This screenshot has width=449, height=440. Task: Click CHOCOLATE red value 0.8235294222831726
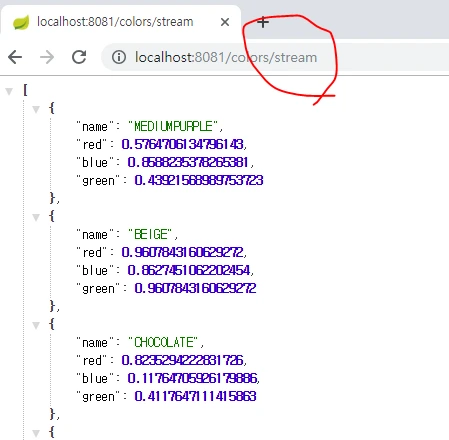click(182, 360)
